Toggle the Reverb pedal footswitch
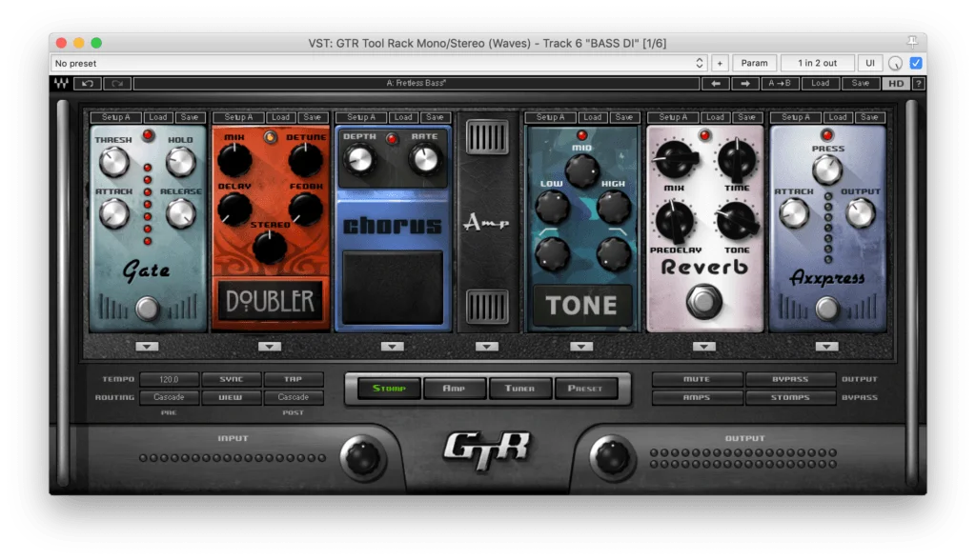This screenshot has height=560, width=976. pos(704,302)
